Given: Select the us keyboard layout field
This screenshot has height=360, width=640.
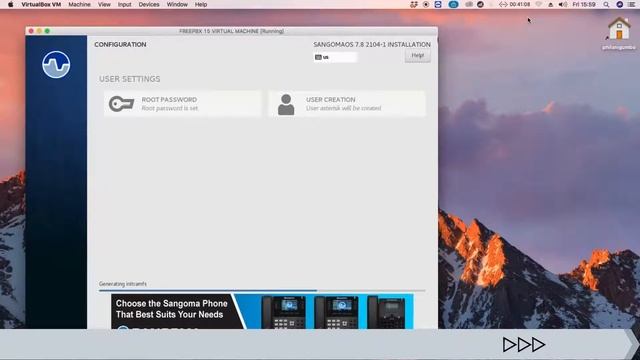Looking at the screenshot, I should pos(336,57).
